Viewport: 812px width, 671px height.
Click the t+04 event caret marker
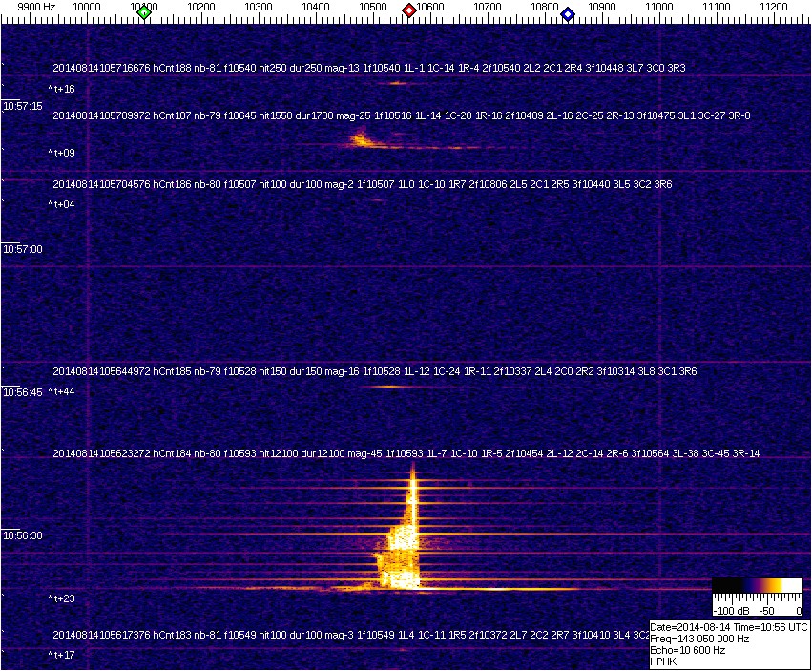pyautogui.click(x=64, y=204)
